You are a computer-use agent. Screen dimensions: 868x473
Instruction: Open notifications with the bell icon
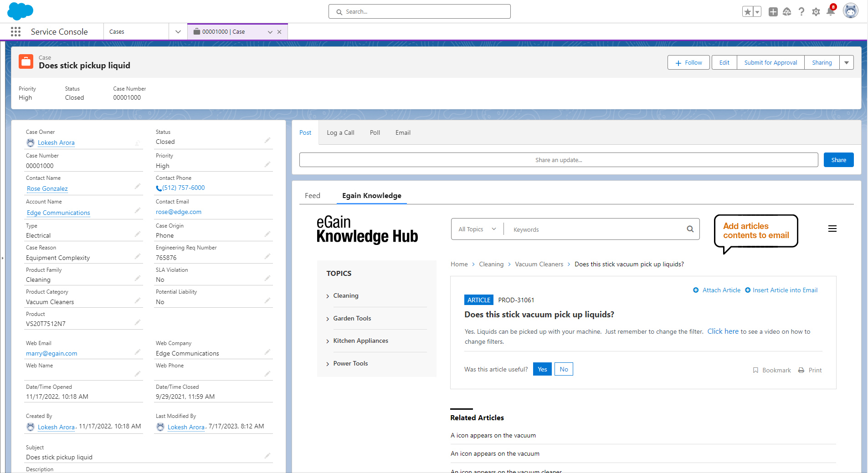point(830,11)
